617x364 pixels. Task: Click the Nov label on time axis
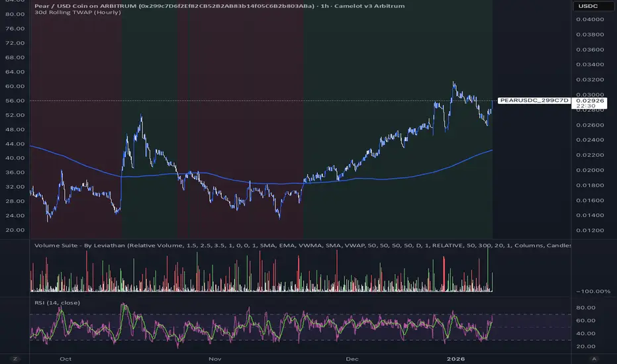[x=215, y=359]
